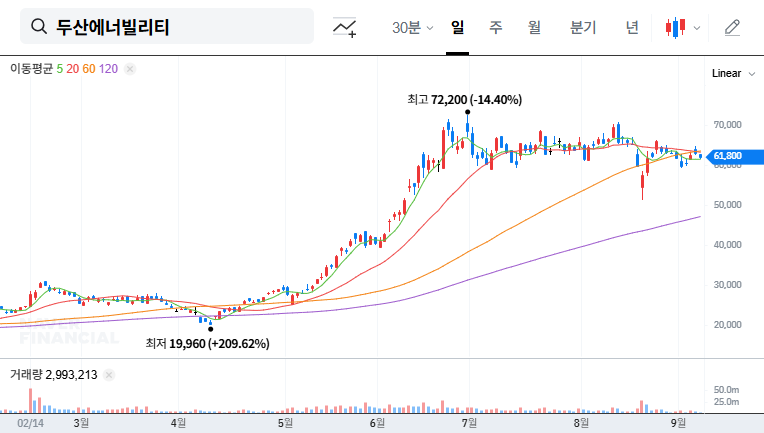This screenshot has height=433, width=764.
Task: Select the 60-day moving average value
Action: coord(89,69)
